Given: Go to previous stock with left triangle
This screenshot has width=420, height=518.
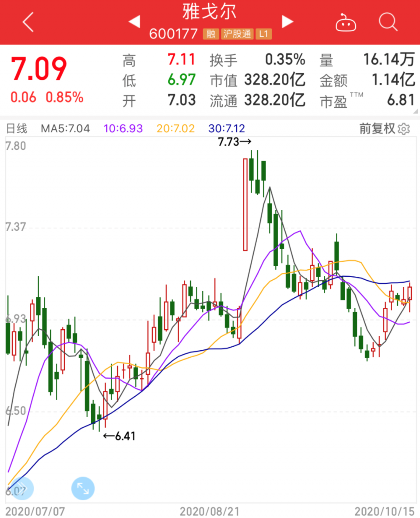Looking at the screenshot, I should tap(134, 21).
